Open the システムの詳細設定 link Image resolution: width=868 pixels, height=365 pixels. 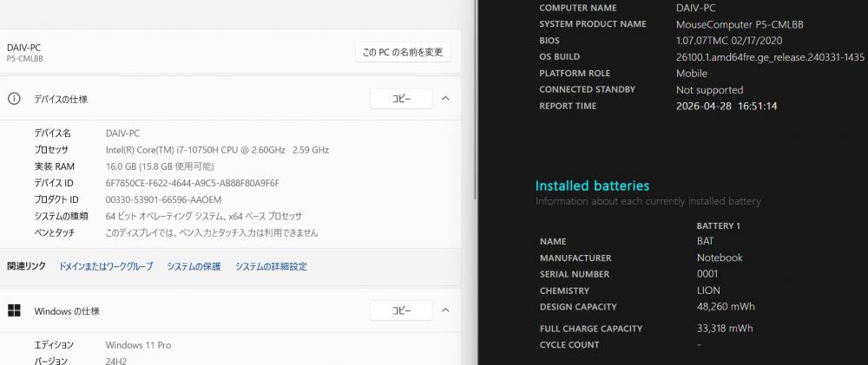(271, 266)
